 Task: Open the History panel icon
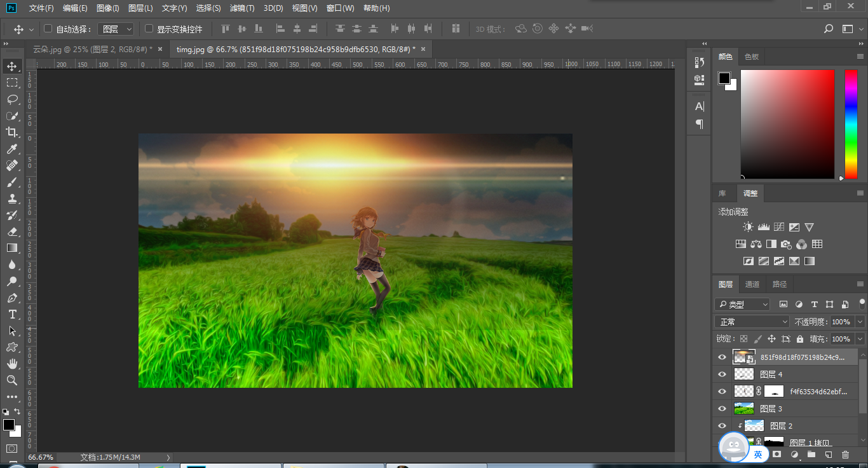pos(700,62)
